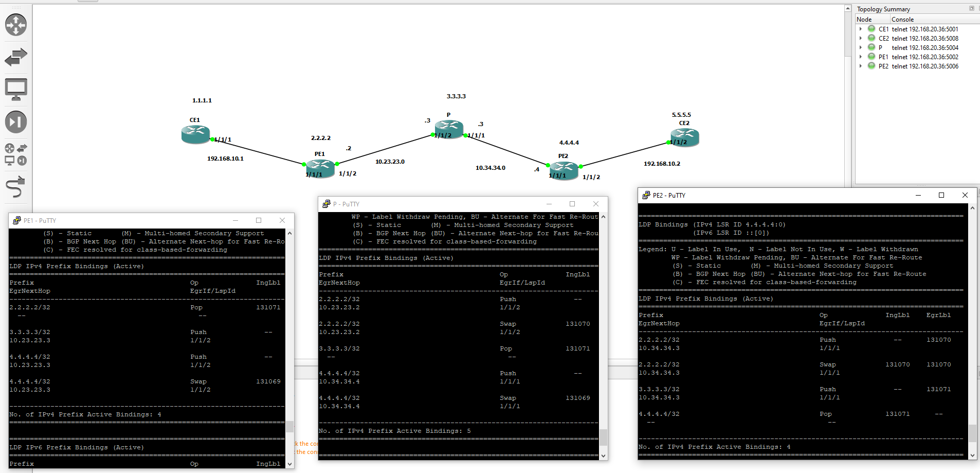Click the green status dot next to PE2

[x=872, y=66]
